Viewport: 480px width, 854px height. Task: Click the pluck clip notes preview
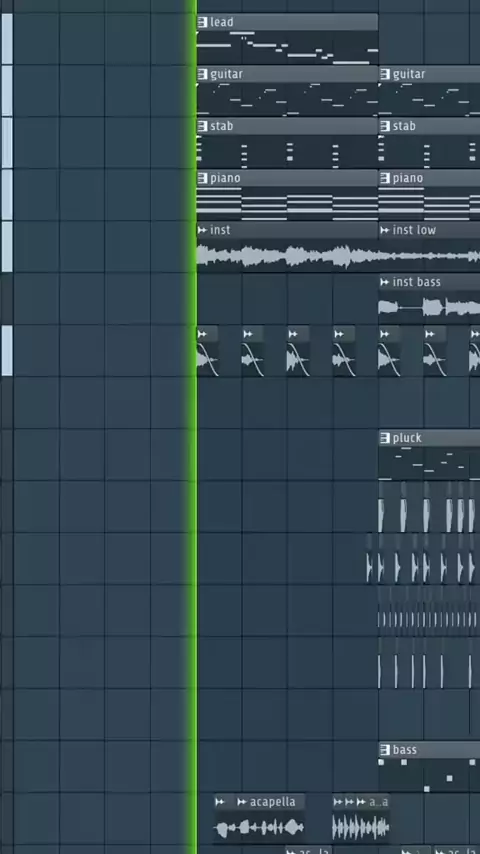point(429,464)
